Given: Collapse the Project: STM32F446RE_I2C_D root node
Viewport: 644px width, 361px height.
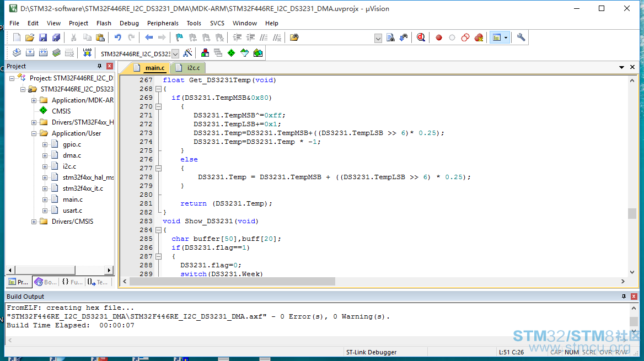Looking at the screenshot, I should point(12,78).
